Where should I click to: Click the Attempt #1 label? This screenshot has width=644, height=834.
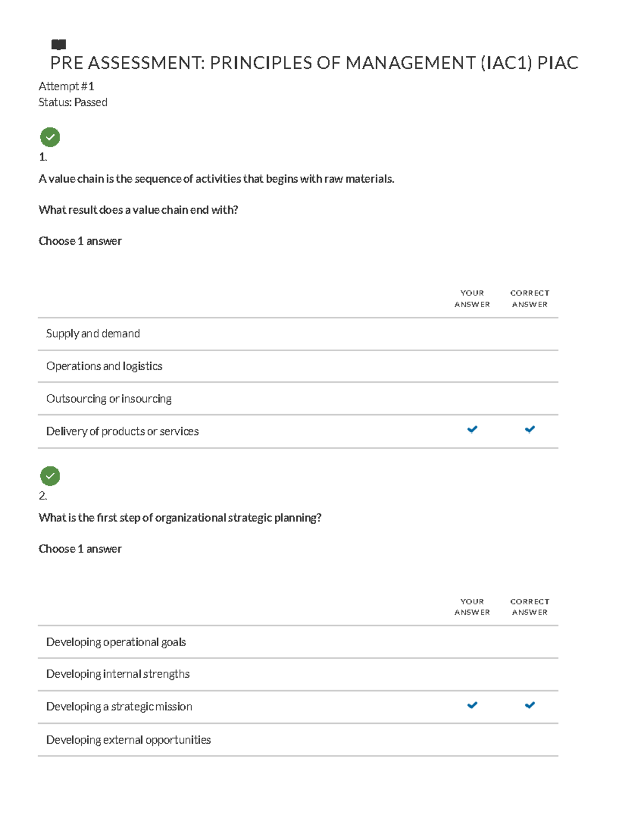click(x=66, y=86)
